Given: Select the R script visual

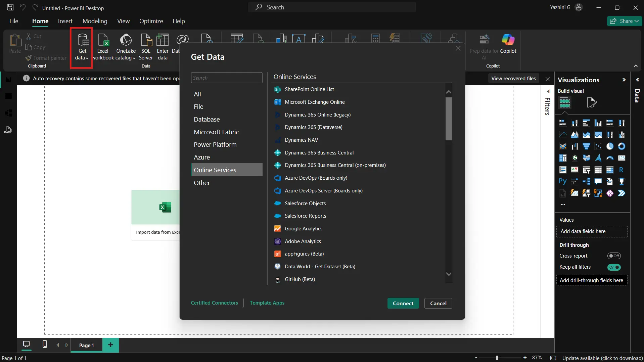Looking at the screenshot, I should click(621, 170).
